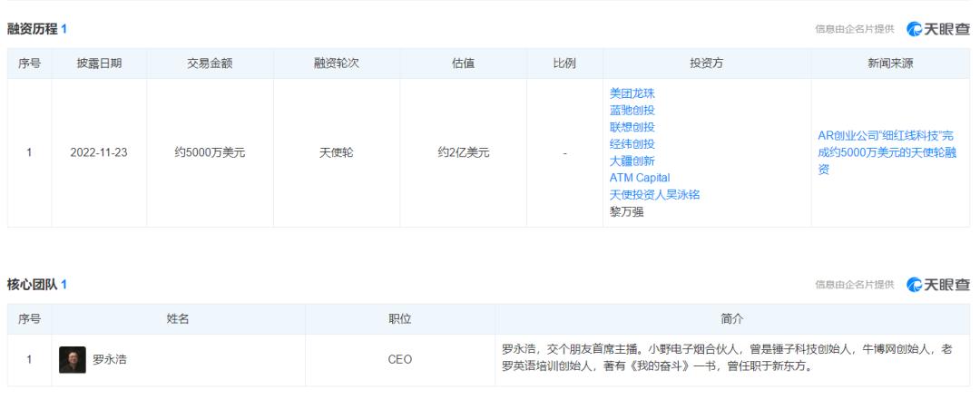Click the 天眼查 logo beside 融资历程

pyautogui.click(x=937, y=29)
